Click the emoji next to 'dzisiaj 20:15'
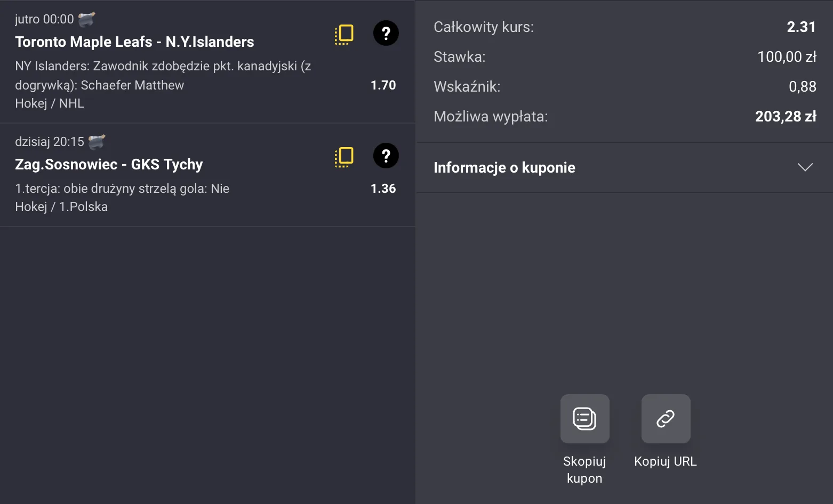 coord(97,140)
